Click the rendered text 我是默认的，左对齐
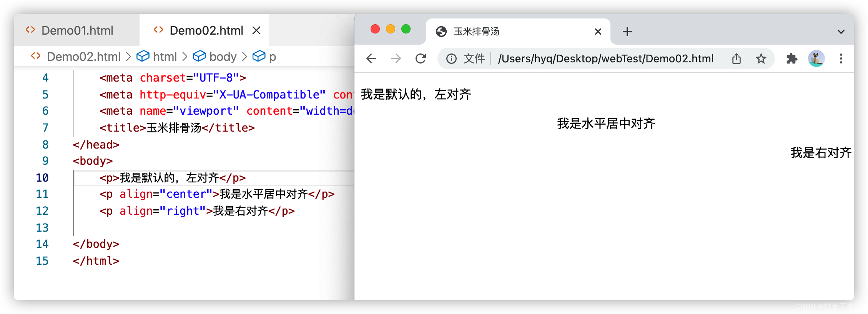Screen dimensions: 868x314 pos(416,94)
